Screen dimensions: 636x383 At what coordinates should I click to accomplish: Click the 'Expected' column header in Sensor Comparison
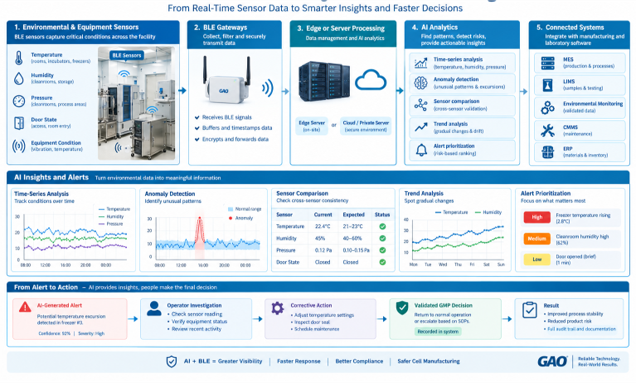pyautogui.click(x=354, y=215)
